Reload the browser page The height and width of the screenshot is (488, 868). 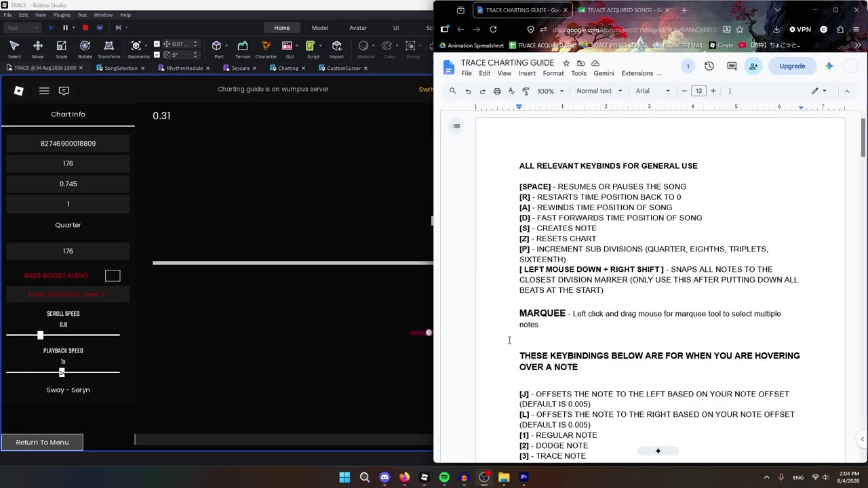click(x=493, y=29)
